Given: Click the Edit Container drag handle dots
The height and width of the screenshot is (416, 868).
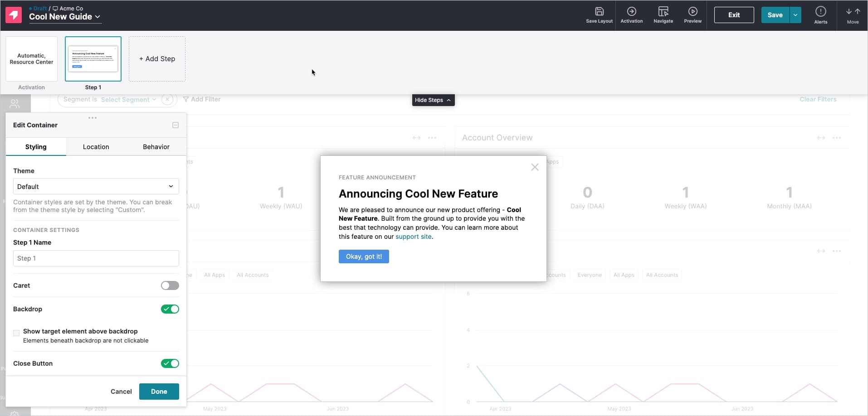Looking at the screenshot, I should click(x=93, y=118).
